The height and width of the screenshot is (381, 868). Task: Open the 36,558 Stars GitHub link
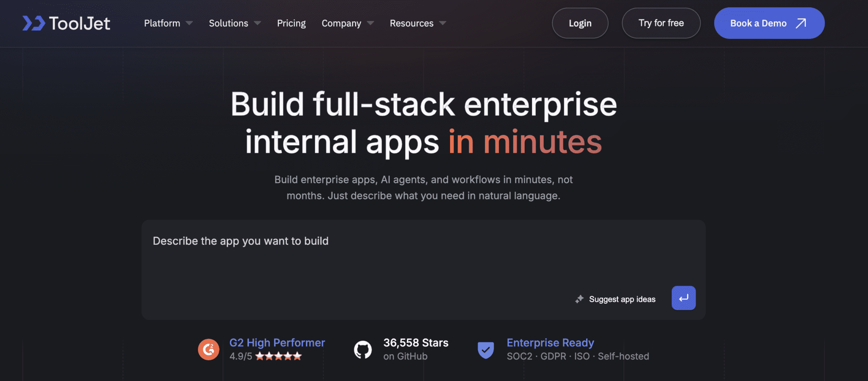(x=416, y=343)
